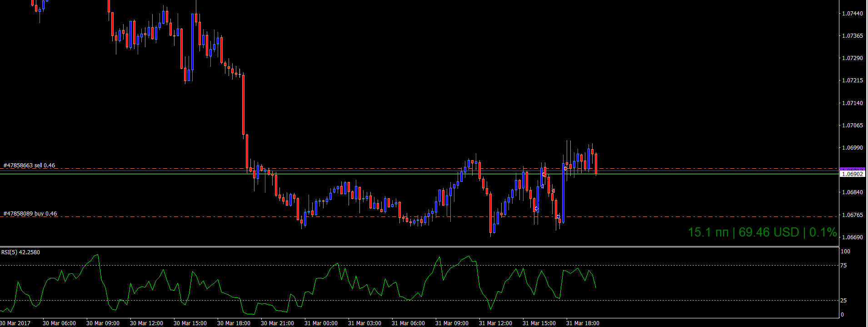Click RSI scale value 0

click(x=843, y=315)
